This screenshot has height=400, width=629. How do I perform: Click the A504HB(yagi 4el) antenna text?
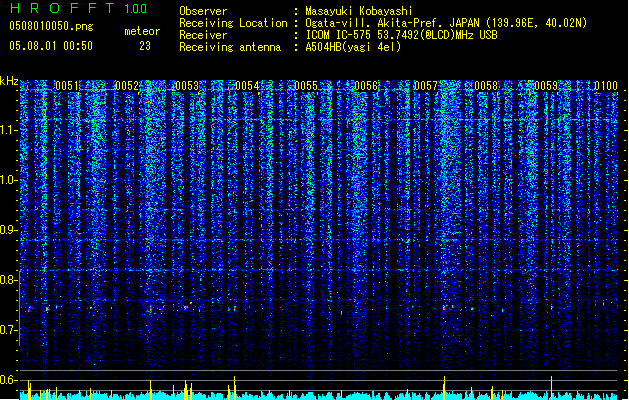(x=353, y=47)
